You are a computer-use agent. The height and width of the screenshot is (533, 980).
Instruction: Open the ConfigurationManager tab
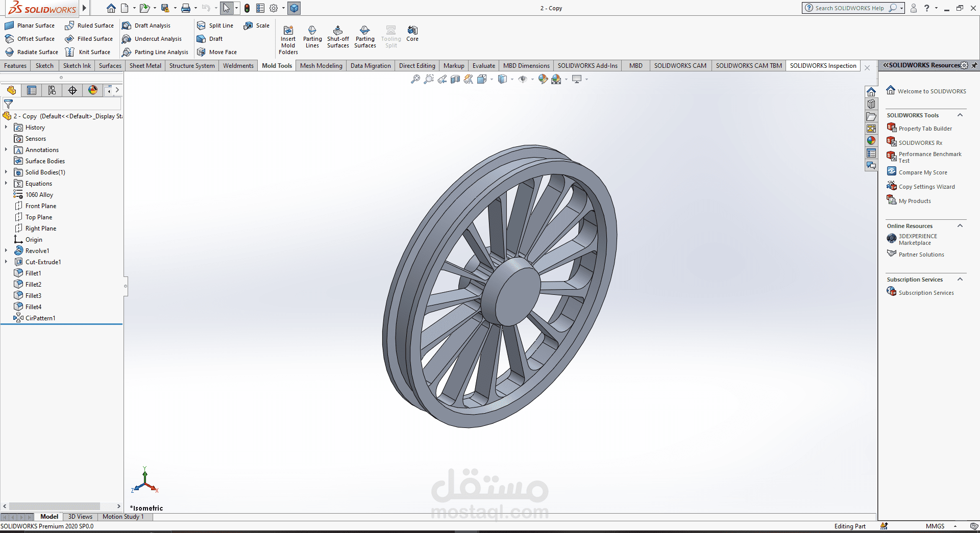pos(52,90)
